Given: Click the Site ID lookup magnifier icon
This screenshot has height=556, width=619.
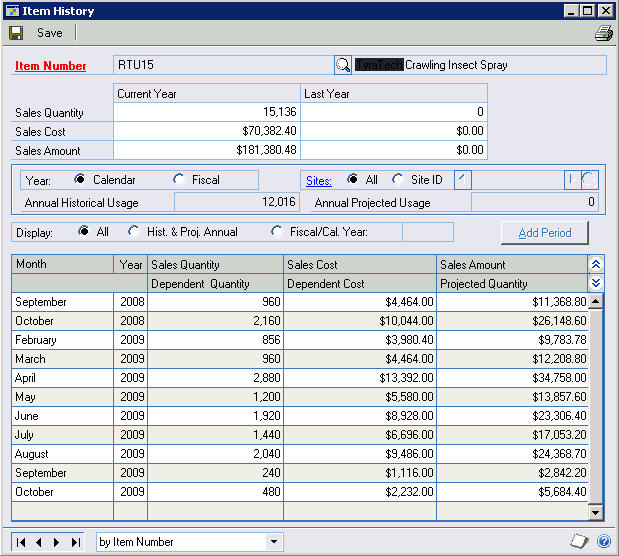Looking at the screenshot, I should 589,180.
